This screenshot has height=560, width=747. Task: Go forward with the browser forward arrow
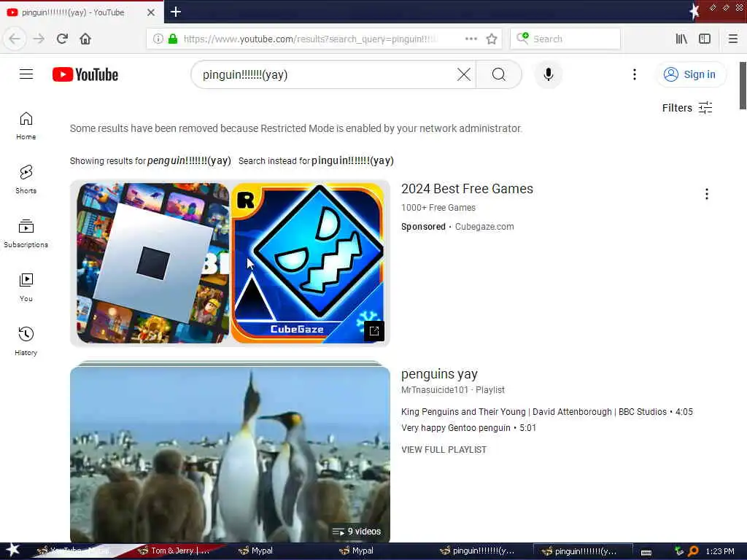pyautogui.click(x=39, y=39)
